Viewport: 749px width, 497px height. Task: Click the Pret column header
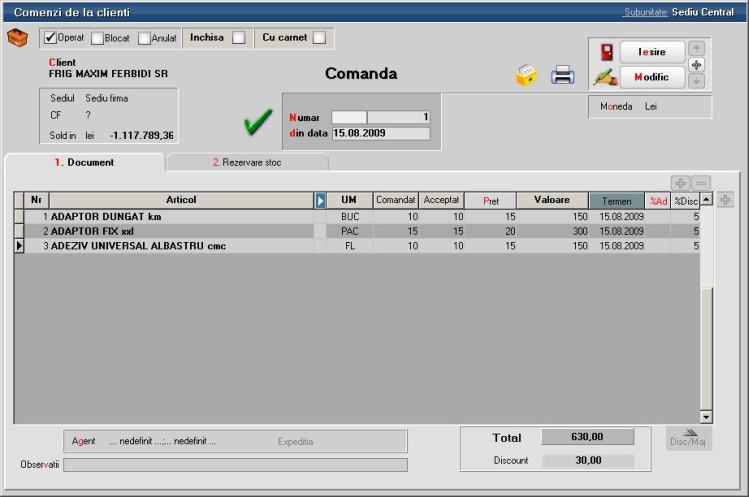[x=491, y=201]
